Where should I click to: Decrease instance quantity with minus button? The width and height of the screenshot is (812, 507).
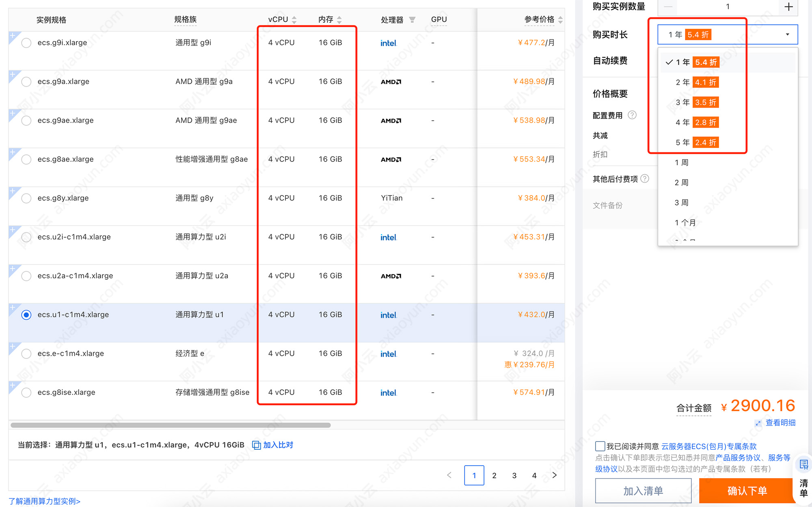(668, 7)
